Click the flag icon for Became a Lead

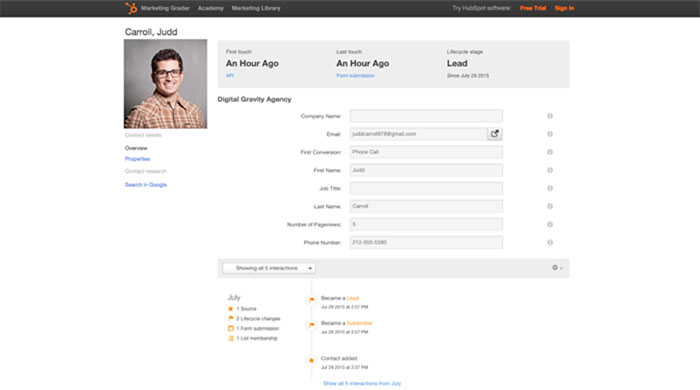(x=312, y=300)
